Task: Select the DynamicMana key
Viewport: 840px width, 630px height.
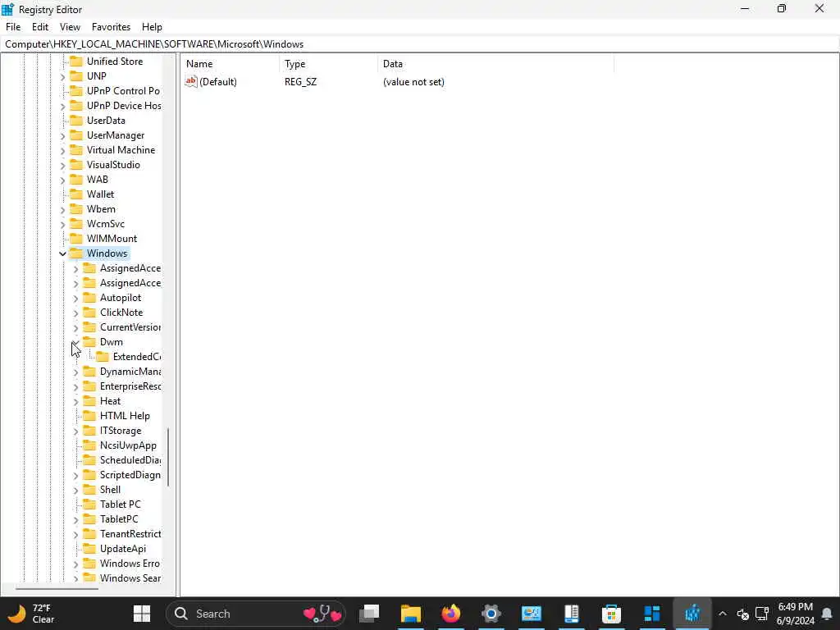Action: click(130, 372)
